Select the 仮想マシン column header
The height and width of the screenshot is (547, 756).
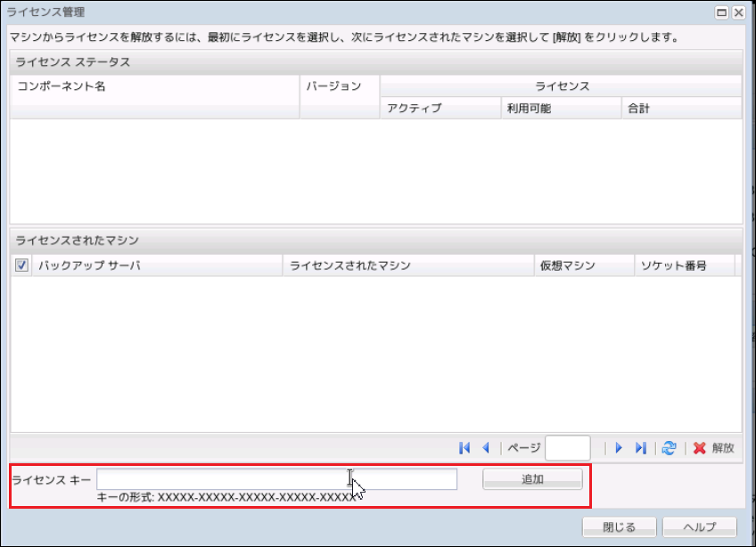(583, 265)
